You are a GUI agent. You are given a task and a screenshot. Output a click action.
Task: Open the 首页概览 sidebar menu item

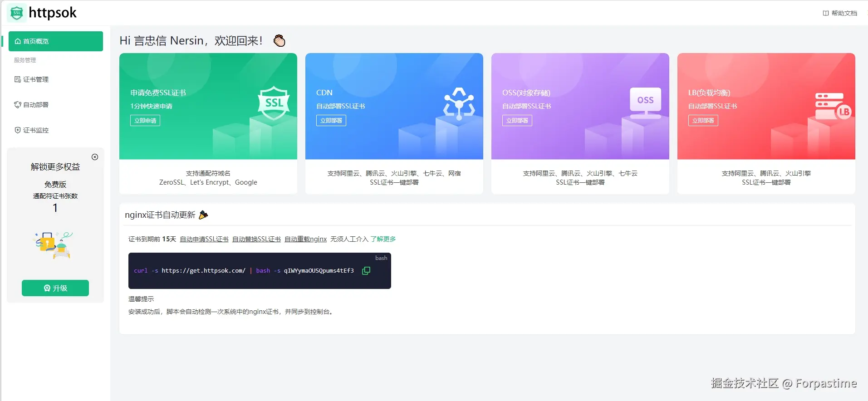pyautogui.click(x=56, y=41)
